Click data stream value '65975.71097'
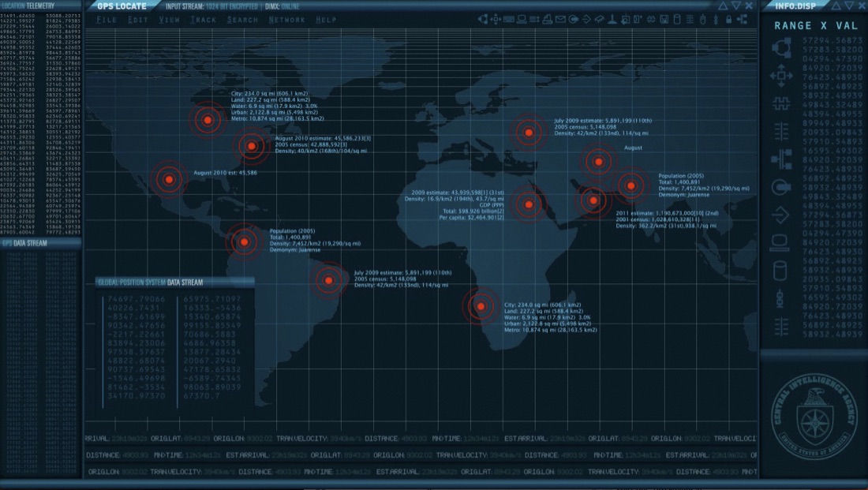 212,299
